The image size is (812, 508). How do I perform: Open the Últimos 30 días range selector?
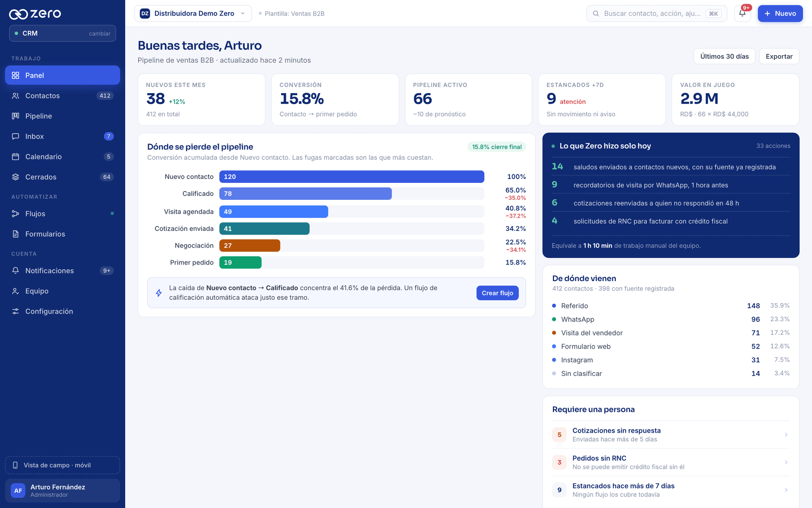(724, 56)
